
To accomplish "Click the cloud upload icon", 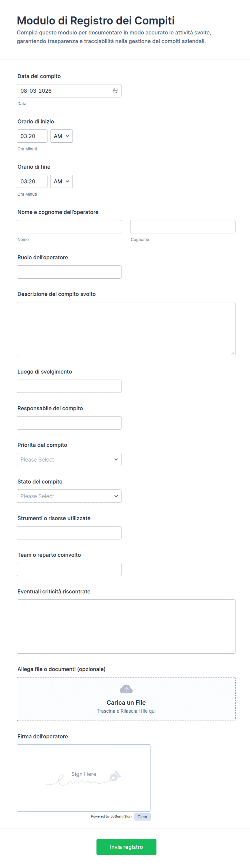I will (x=126, y=689).
